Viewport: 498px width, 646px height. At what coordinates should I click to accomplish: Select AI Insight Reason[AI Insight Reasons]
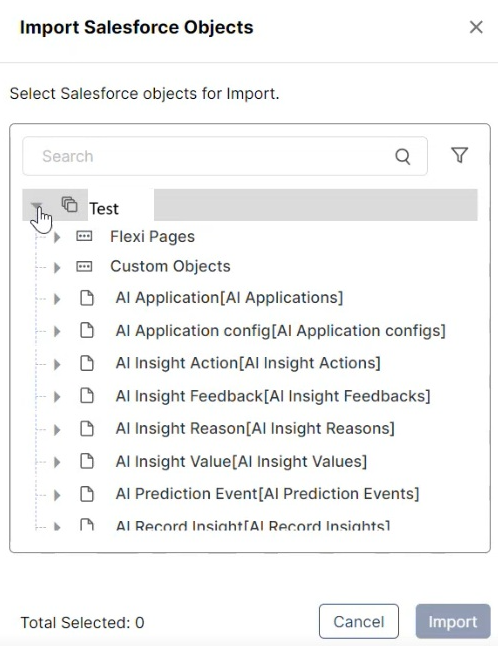click(x=255, y=428)
